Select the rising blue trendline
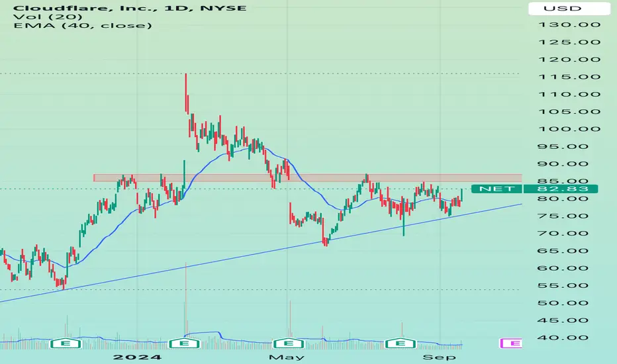Image resolution: width=617 pixels, height=364 pixels. pyautogui.click(x=261, y=253)
